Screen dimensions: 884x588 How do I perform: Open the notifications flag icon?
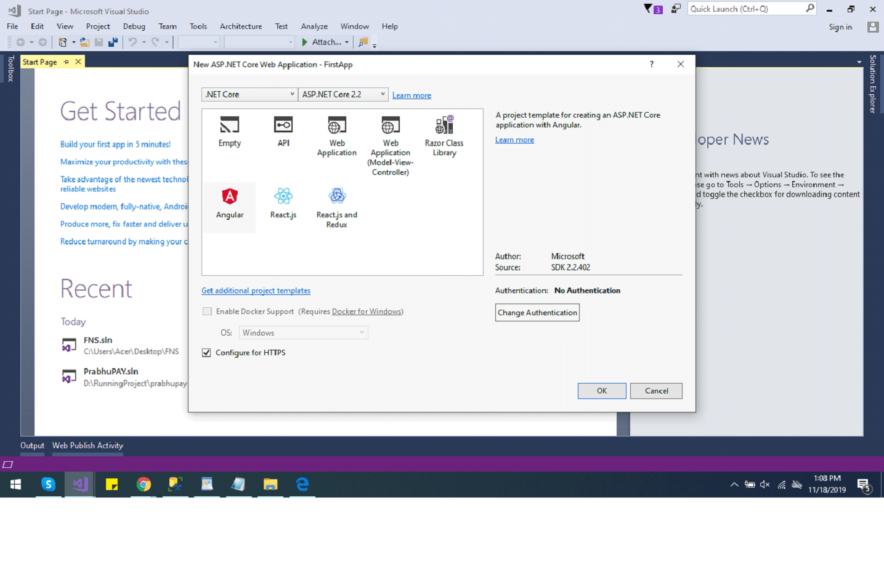pos(652,9)
